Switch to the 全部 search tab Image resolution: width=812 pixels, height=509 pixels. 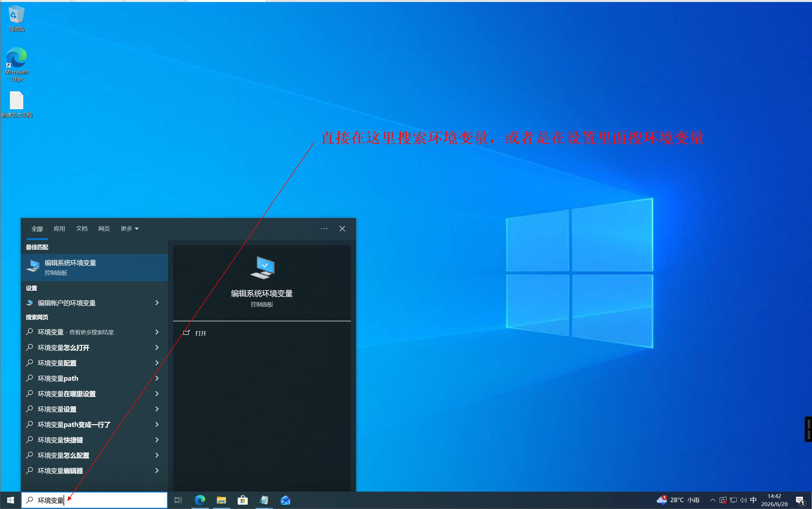[37, 229]
